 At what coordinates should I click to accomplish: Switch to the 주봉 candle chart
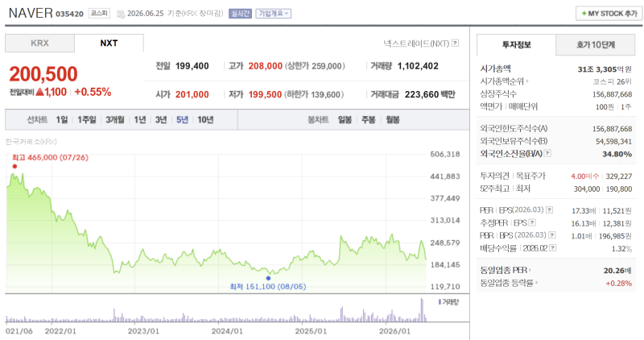(369, 119)
